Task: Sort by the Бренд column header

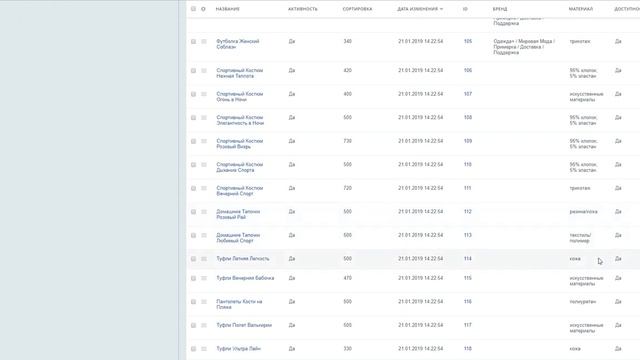Action: point(500,9)
